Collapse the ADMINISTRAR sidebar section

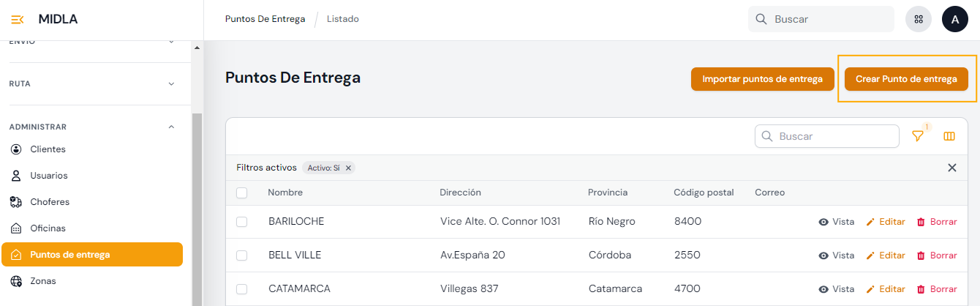[171, 127]
